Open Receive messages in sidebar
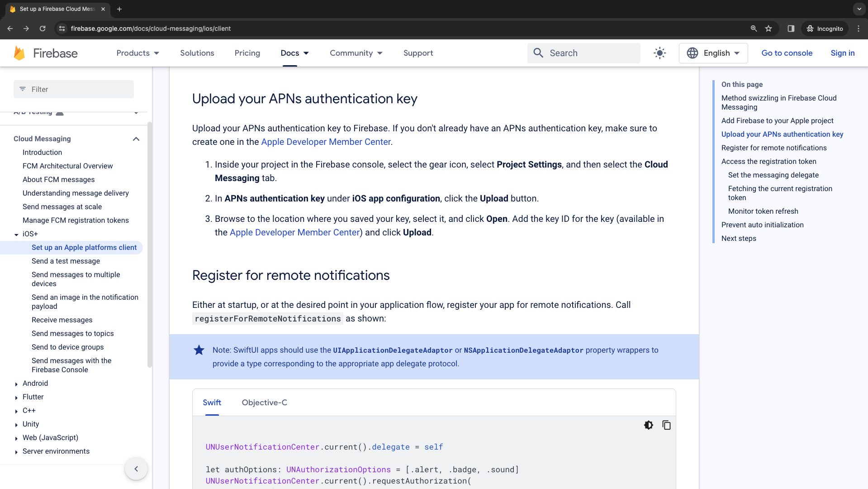This screenshot has height=489, width=868. pos(62,320)
